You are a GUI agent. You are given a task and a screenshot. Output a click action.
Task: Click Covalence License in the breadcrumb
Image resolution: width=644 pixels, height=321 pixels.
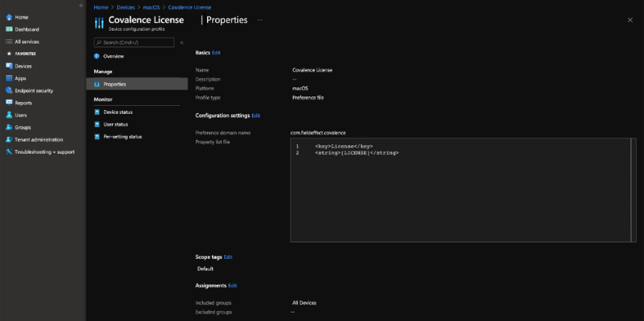click(x=190, y=7)
